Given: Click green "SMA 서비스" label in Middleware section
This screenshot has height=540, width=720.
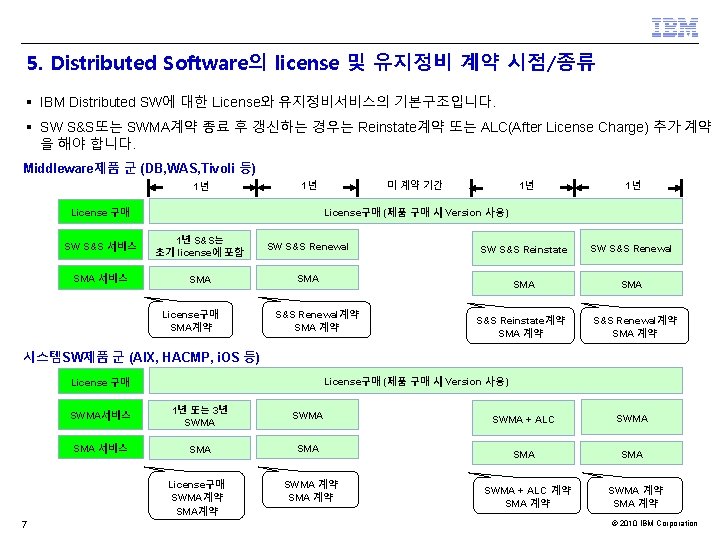Looking at the screenshot, I should coord(101,278).
